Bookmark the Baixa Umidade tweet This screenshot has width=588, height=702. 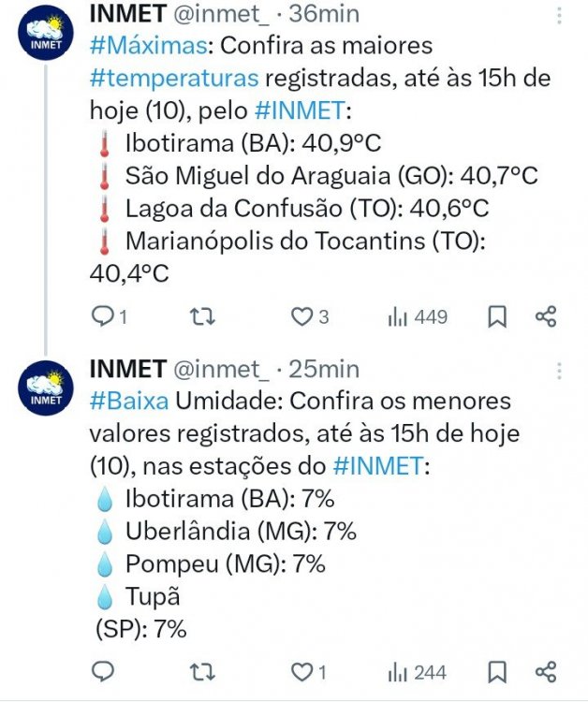tap(497, 671)
